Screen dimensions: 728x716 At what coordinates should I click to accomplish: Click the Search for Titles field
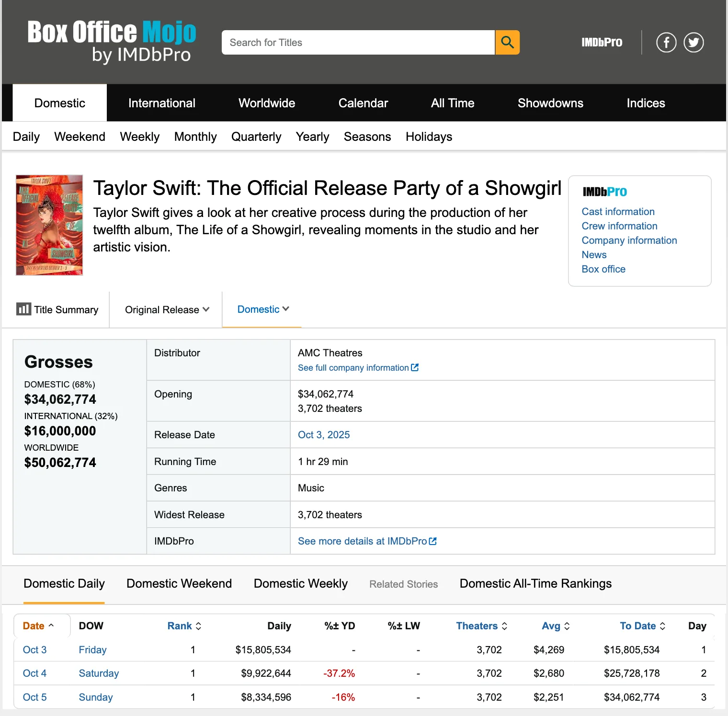click(x=358, y=43)
